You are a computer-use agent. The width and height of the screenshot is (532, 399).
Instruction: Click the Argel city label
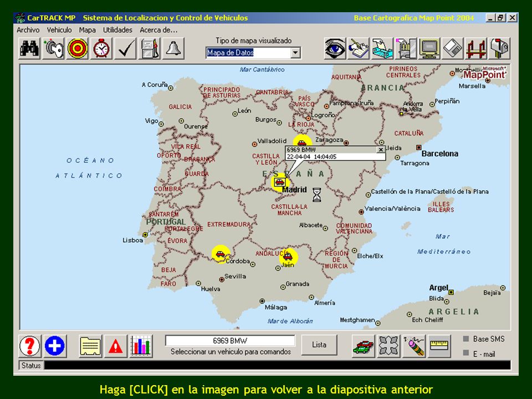(x=439, y=288)
